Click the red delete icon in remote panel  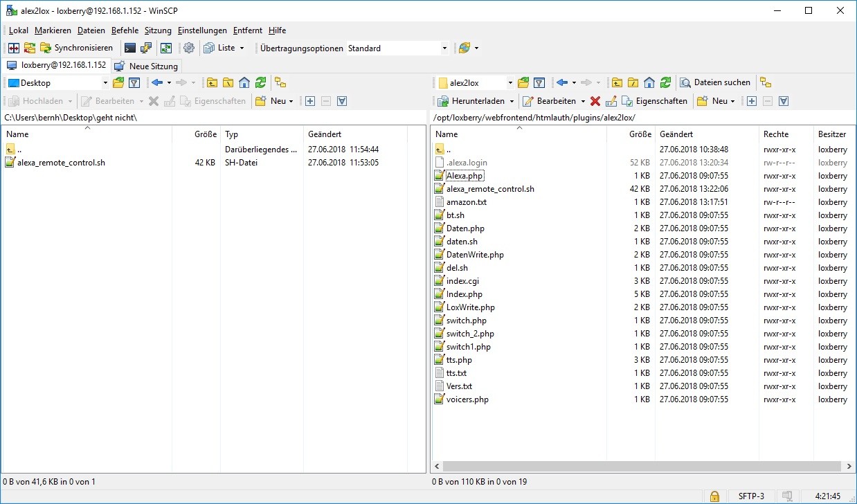(x=595, y=101)
